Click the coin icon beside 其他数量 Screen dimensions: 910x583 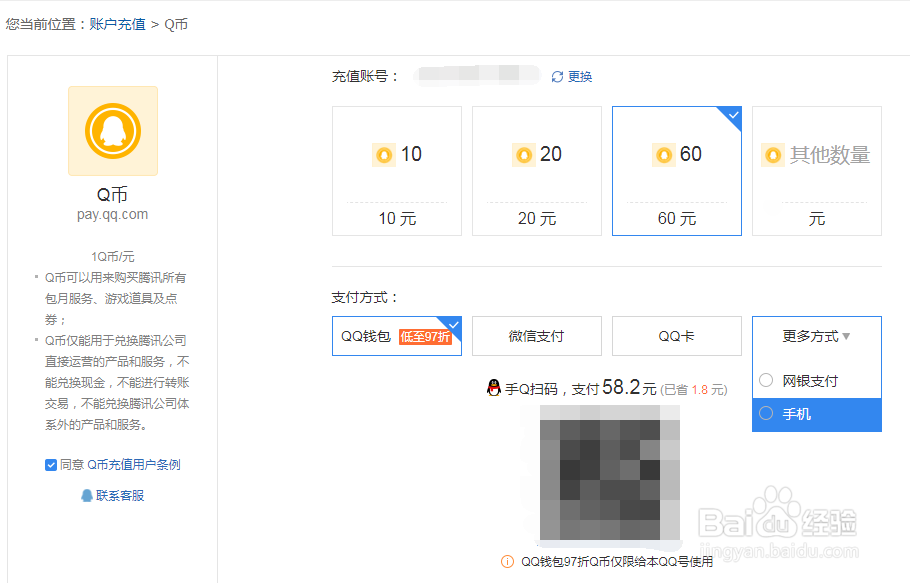pyautogui.click(x=773, y=155)
